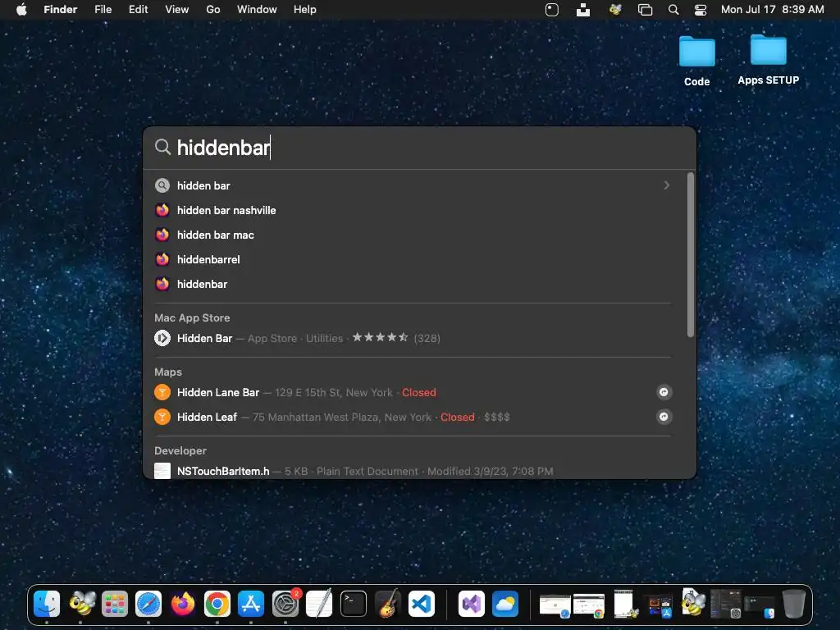Viewport: 840px width, 630px height.
Task: Open Safari from the Dock
Action: pos(148,605)
